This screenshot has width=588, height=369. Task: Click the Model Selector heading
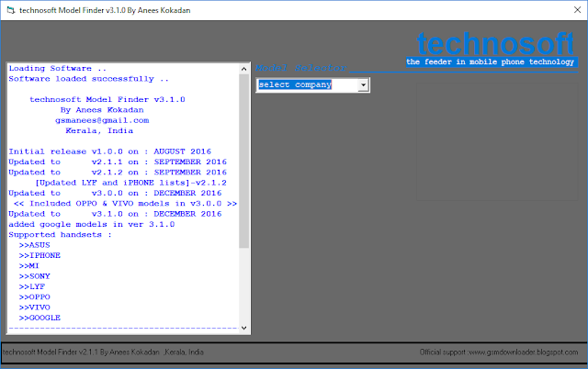click(x=301, y=68)
